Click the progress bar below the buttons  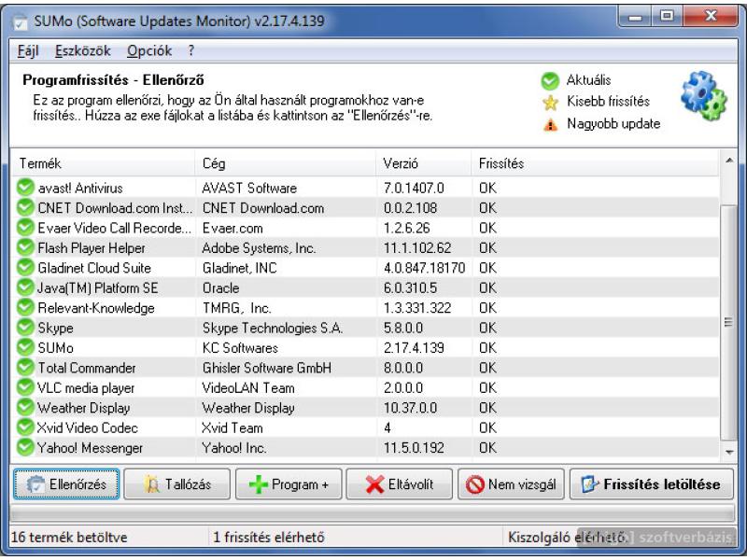pyautogui.click(x=372, y=513)
